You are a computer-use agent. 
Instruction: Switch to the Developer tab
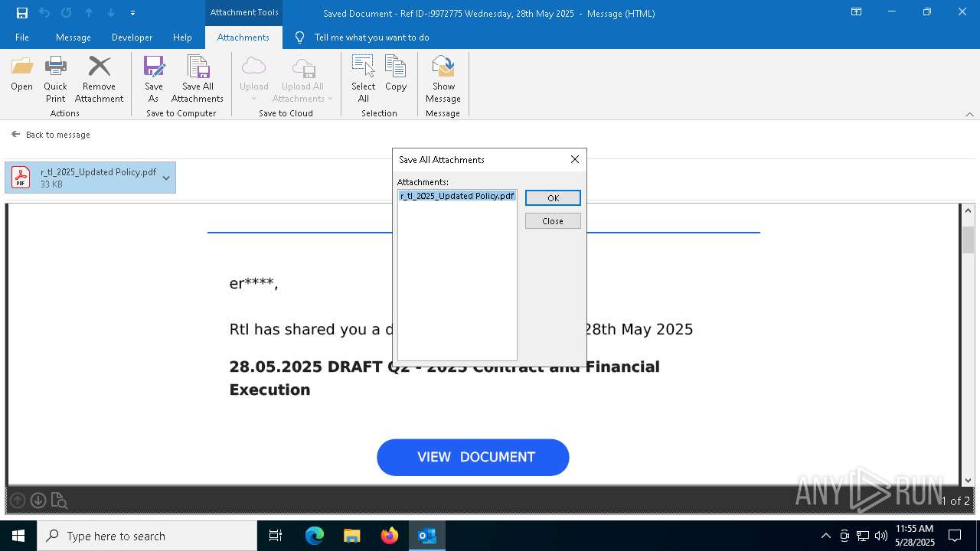click(x=132, y=37)
